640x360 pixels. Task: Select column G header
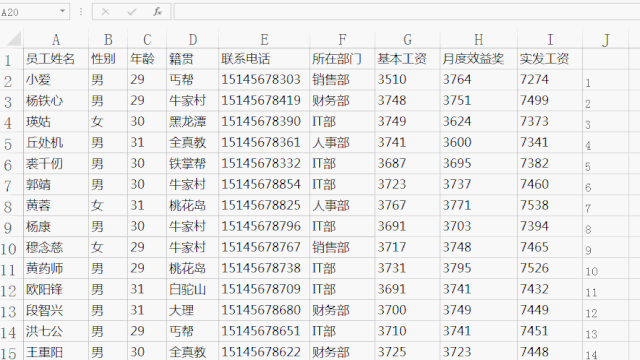[408, 40]
